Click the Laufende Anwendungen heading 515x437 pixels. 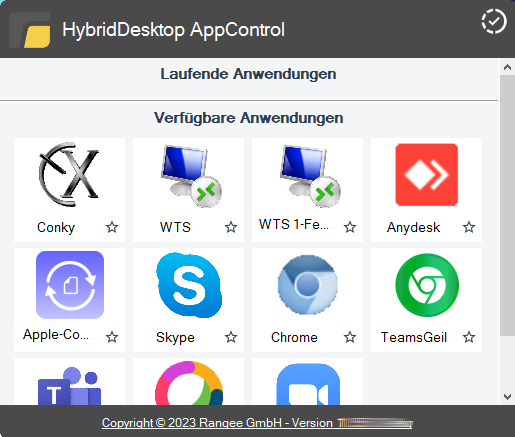coord(248,74)
